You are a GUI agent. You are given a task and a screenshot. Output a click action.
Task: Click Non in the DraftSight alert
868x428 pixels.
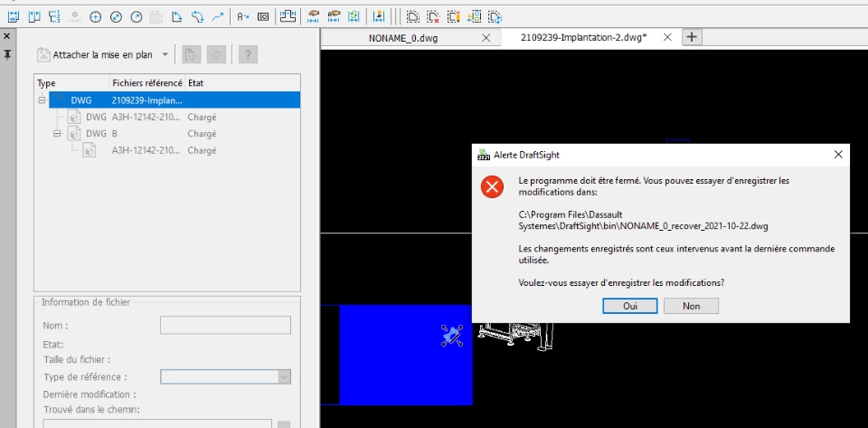coord(691,306)
